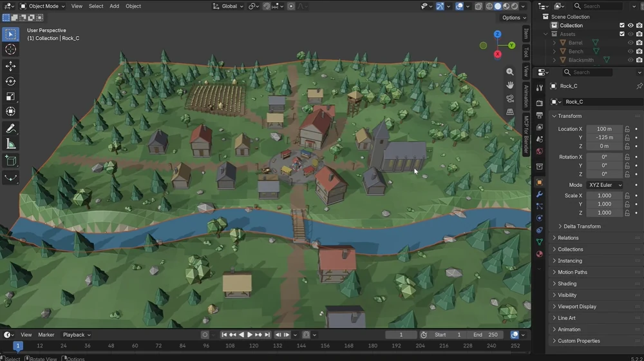Open the Object Mode dropdown
This screenshot has width=644, height=361.
click(43, 6)
